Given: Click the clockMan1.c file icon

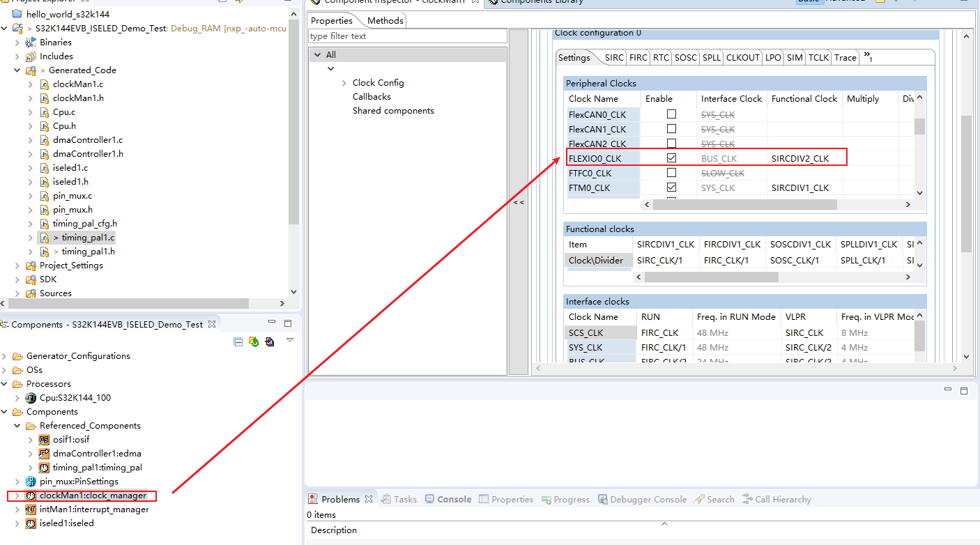Looking at the screenshot, I should point(45,84).
